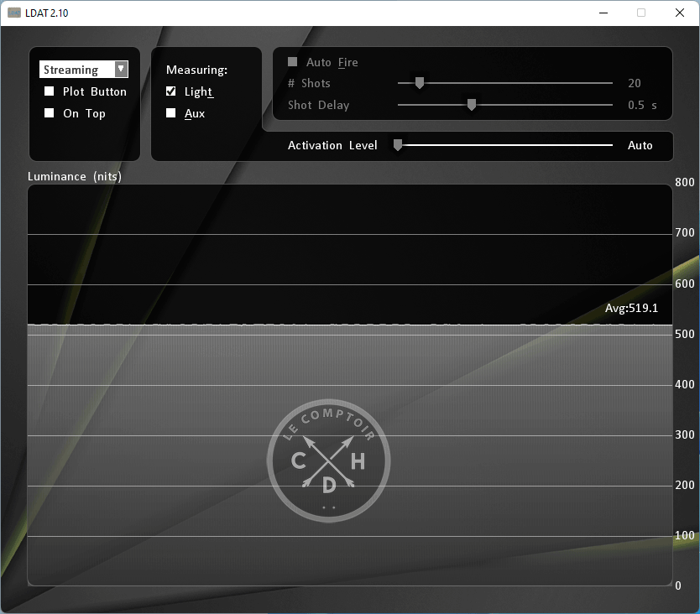Screen dimensions: 700x614
Task: Click the # Shots slider handle
Action: click(420, 83)
